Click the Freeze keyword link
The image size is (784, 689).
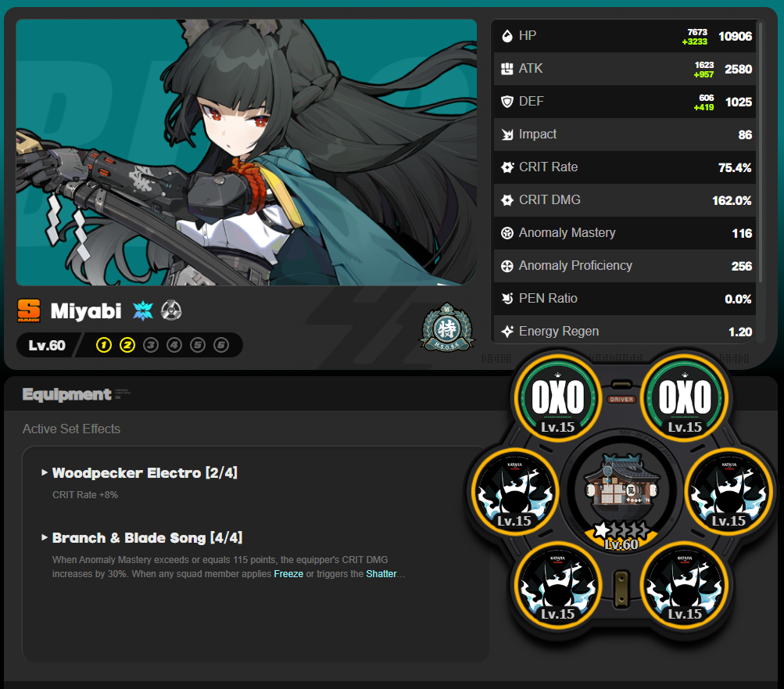tap(288, 574)
